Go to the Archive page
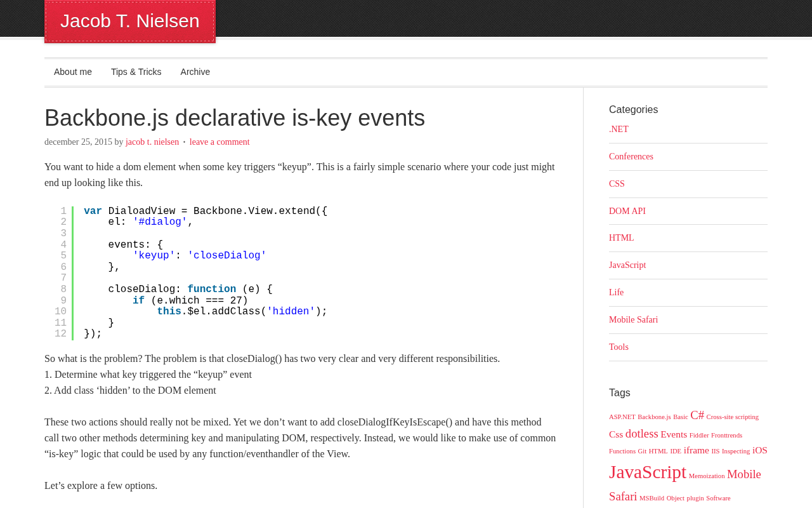This screenshot has width=812, height=508. click(195, 72)
